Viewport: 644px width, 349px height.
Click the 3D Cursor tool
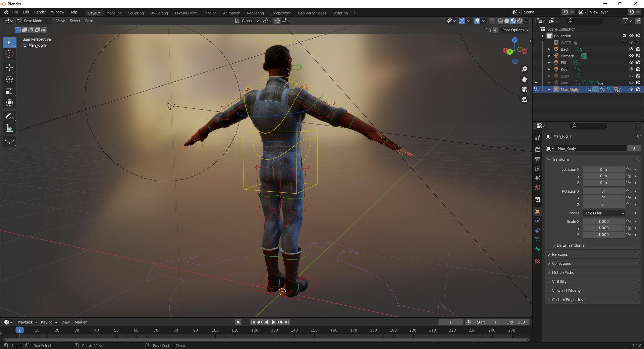click(9, 54)
